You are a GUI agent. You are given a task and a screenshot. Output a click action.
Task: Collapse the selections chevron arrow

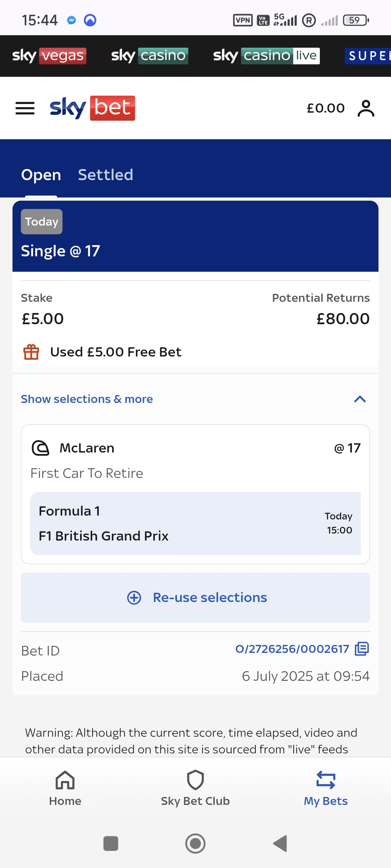pyautogui.click(x=360, y=399)
